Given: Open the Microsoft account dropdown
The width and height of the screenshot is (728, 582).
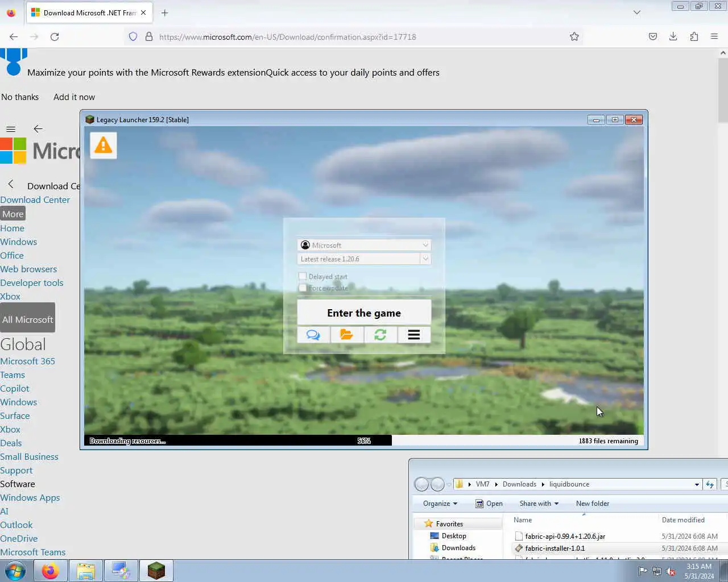Looking at the screenshot, I should click(364, 245).
